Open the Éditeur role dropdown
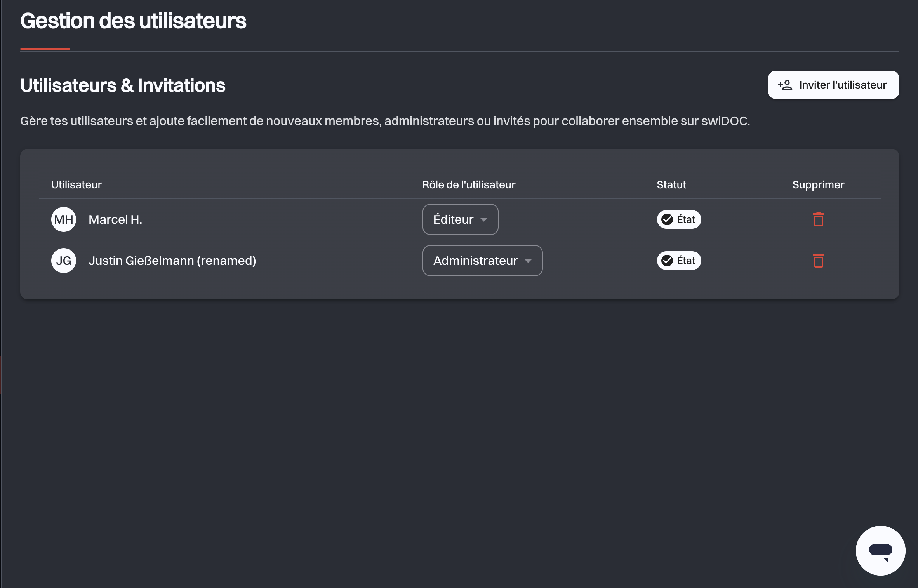 point(460,219)
